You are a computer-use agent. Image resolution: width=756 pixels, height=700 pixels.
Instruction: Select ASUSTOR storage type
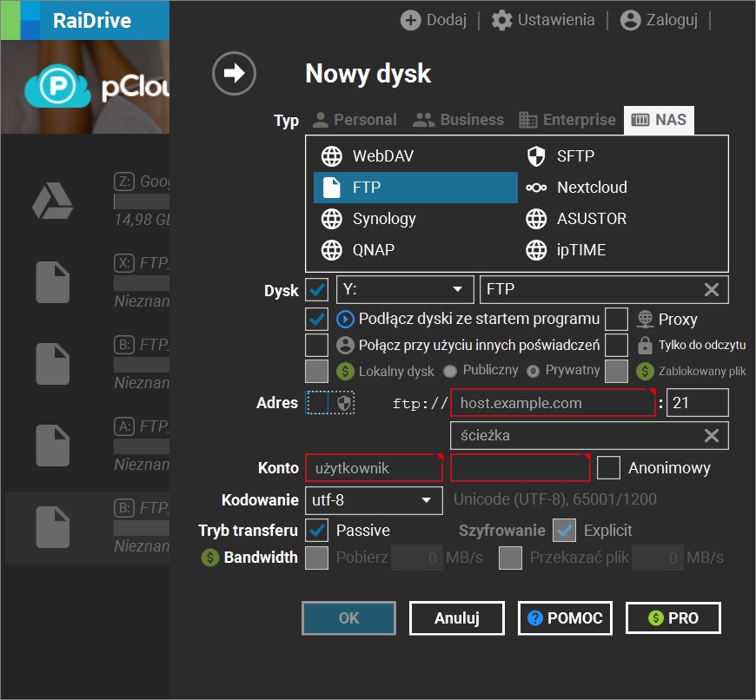coord(620,219)
